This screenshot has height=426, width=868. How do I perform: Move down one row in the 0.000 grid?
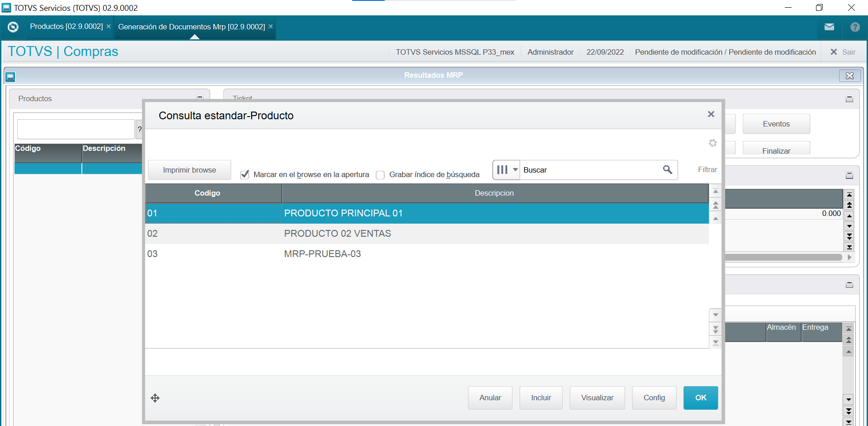(849, 226)
